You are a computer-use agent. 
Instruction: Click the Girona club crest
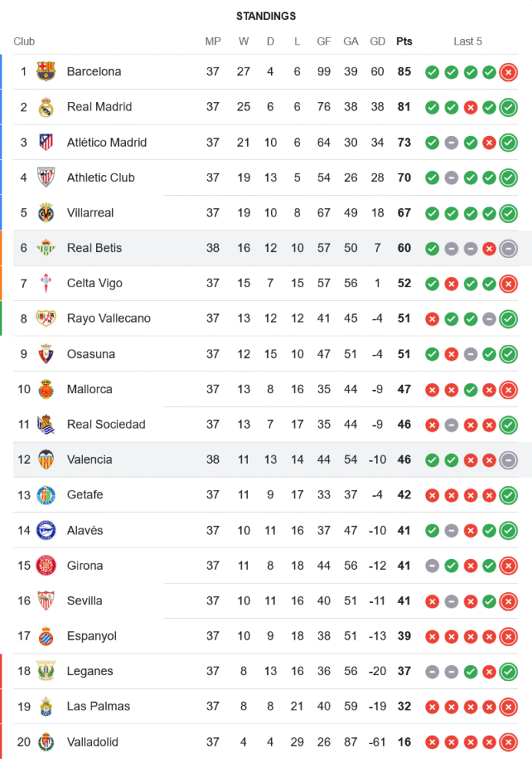46,565
